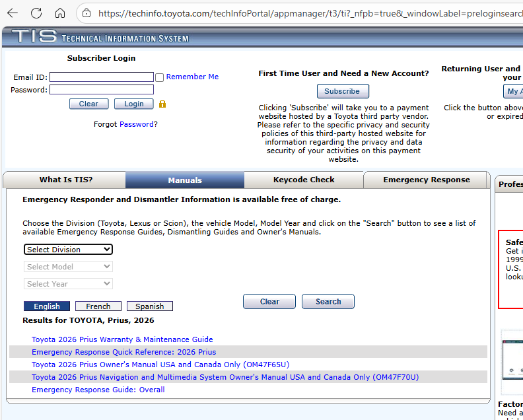Select the Emergency Response tab
This screenshot has height=420, width=523.
pos(427,180)
